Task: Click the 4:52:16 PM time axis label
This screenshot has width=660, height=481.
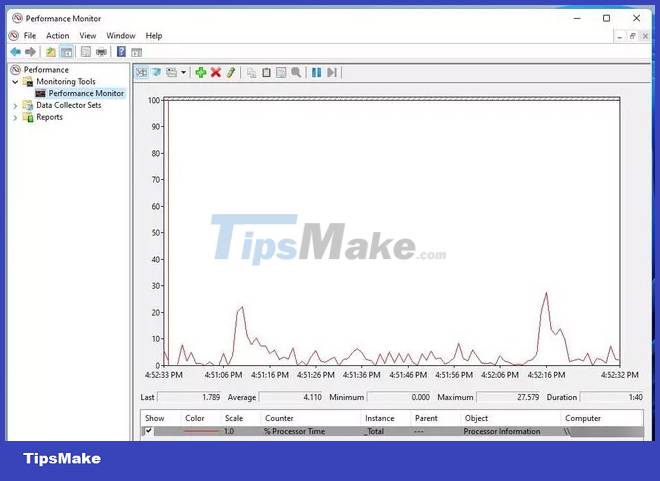Action: point(546,375)
